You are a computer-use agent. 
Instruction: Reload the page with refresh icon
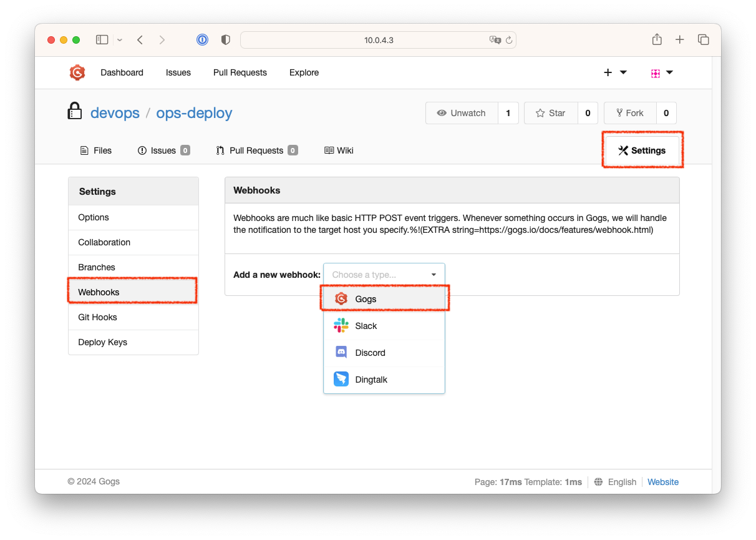[509, 40]
